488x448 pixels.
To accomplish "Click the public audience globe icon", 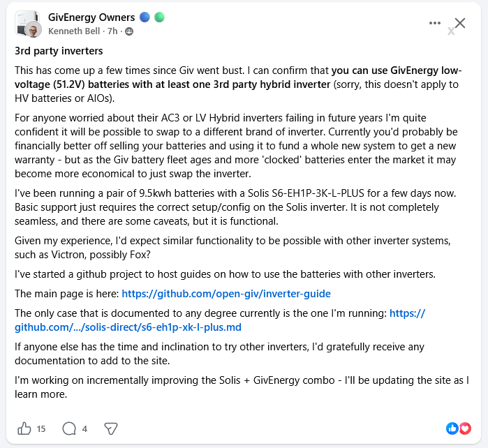I will point(129,31).
